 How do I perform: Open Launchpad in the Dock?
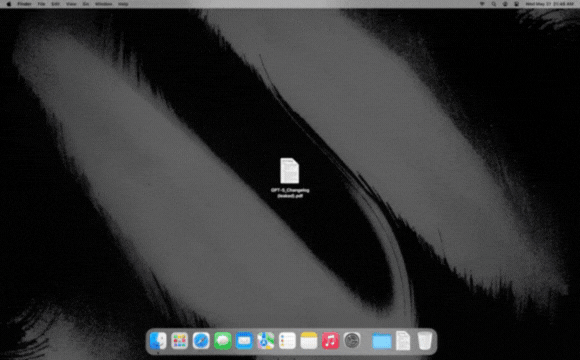pyautogui.click(x=179, y=340)
